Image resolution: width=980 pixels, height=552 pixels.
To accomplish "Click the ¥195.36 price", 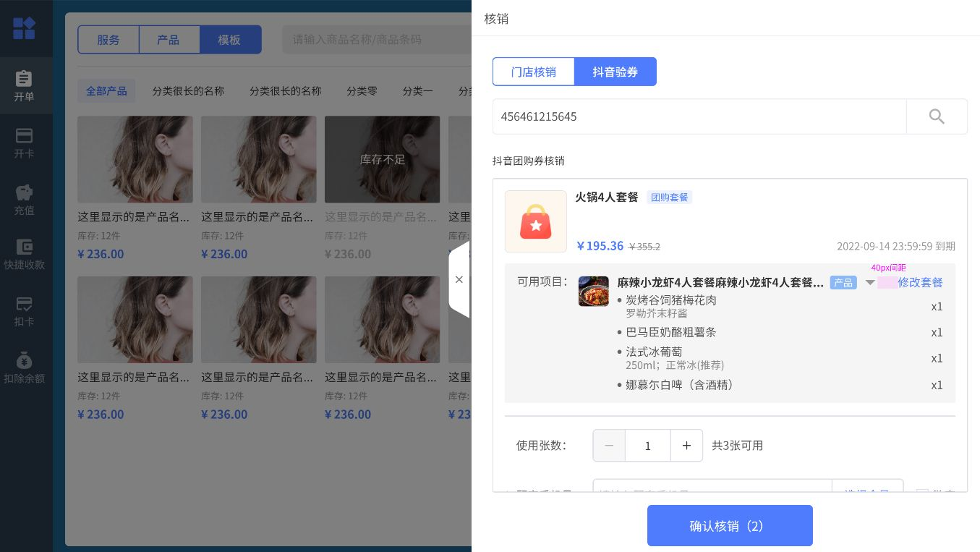I will pyautogui.click(x=600, y=246).
